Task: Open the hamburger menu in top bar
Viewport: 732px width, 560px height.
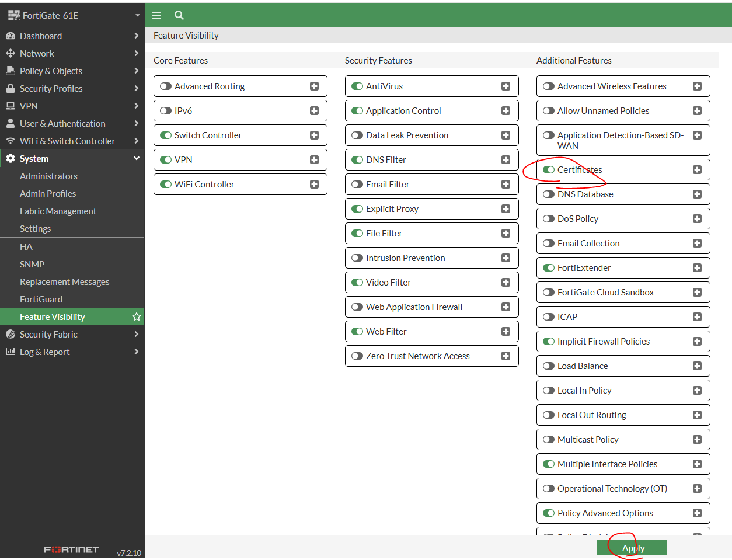Action: 156,15
